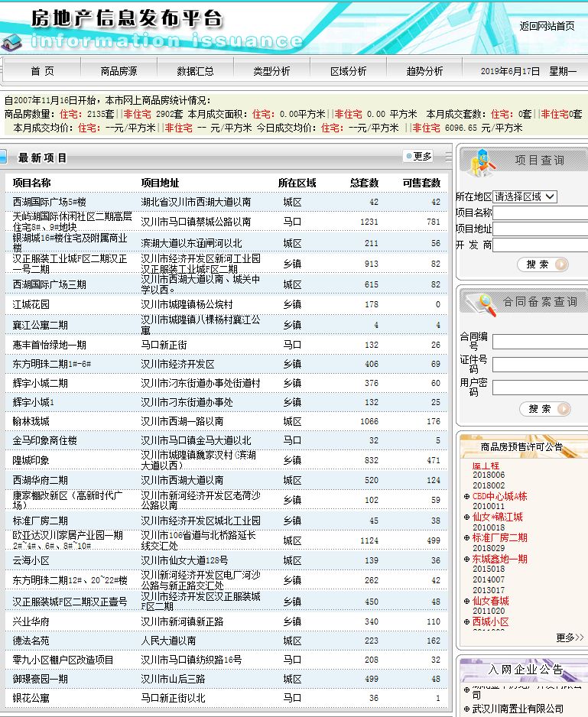Click the bullet beside CBD中心城A栋
588x717 pixels.
(x=466, y=497)
